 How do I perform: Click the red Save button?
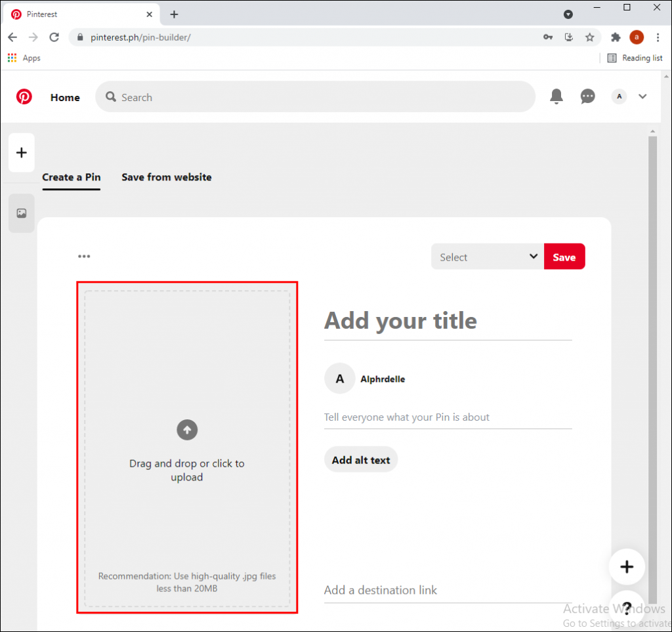(x=564, y=256)
